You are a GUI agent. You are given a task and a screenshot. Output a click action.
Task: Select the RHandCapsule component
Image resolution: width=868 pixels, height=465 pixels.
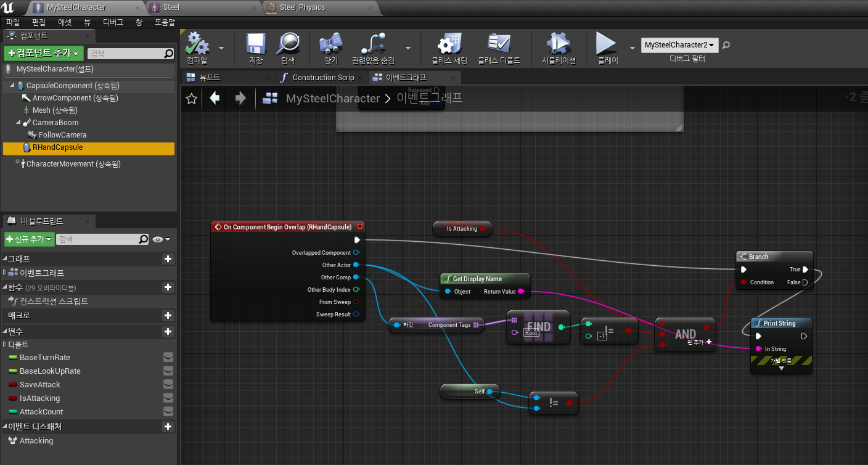tap(89, 148)
